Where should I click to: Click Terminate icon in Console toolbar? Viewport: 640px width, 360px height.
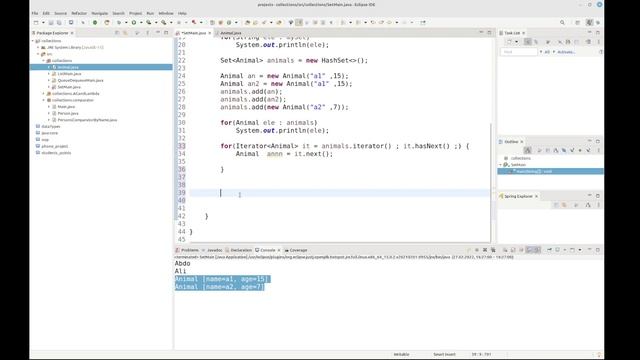pyautogui.click(x=477, y=250)
